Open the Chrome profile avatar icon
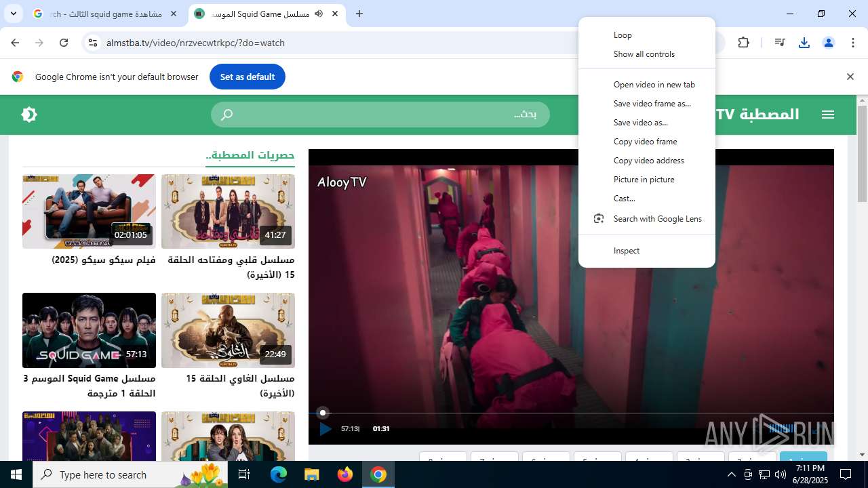The height and width of the screenshot is (488, 868). point(829,43)
